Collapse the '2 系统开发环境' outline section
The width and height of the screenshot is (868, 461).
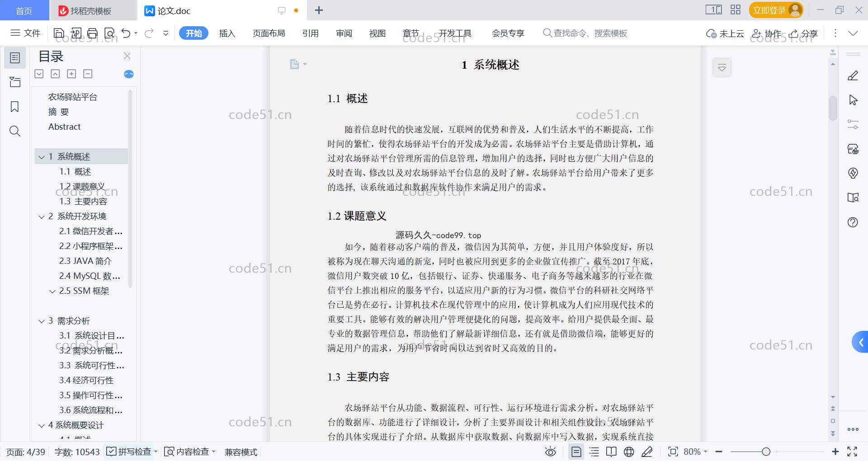pyautogui.click(x=42, y=216)
